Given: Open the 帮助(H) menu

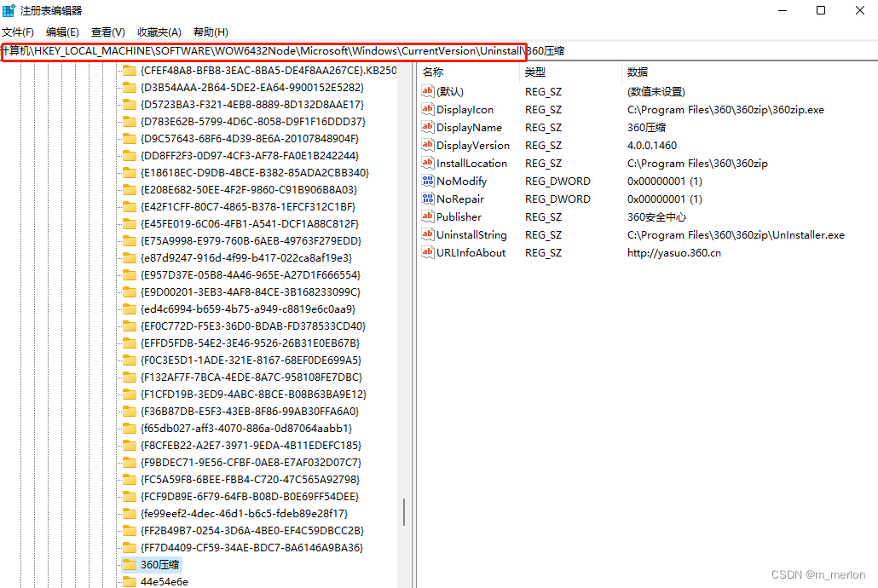Looking at the screenshot, I should point(211,32).
